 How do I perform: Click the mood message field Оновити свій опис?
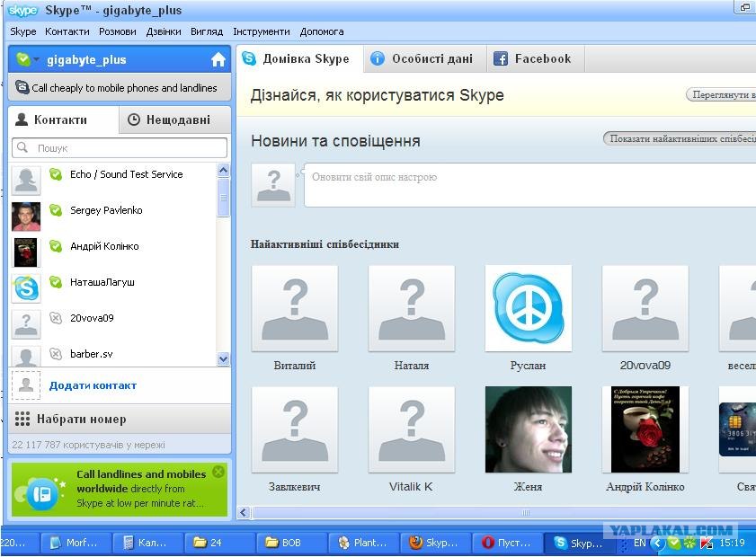529,185
